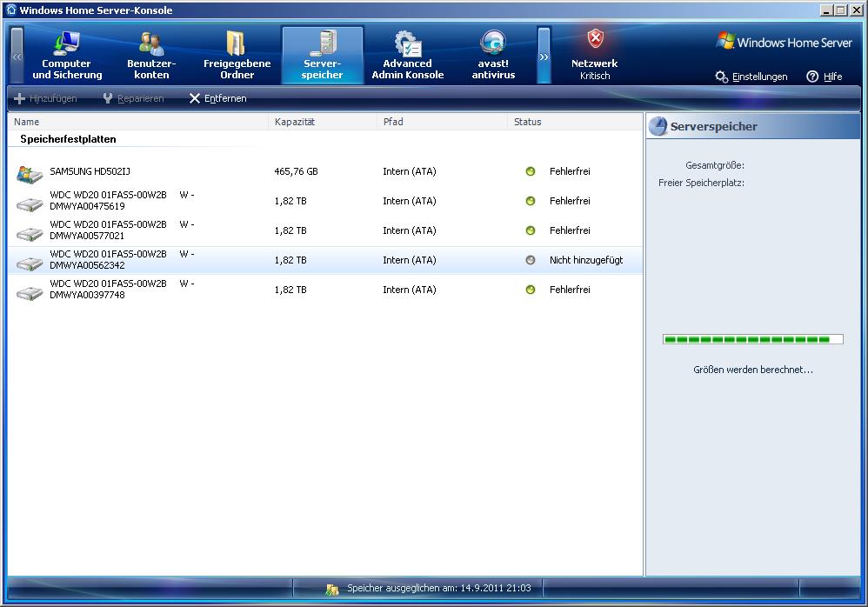Click drive icon for DMWYA00397748

[x=30, y=293]
